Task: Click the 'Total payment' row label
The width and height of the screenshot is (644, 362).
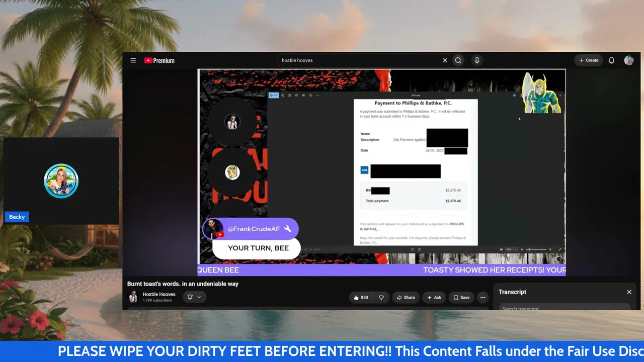Action: (x=377, y=201)
